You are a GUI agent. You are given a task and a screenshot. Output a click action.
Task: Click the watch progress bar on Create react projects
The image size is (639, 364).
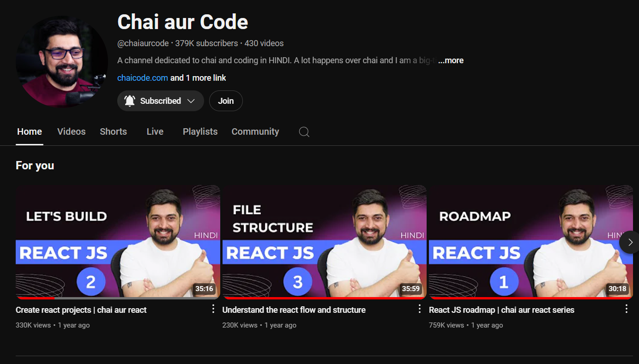(118, 298)
